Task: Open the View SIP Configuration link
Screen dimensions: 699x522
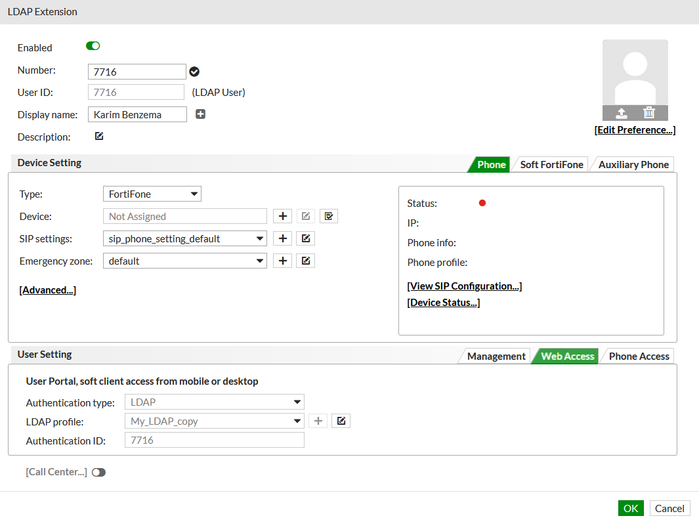Action: click(x=464, y=286)
